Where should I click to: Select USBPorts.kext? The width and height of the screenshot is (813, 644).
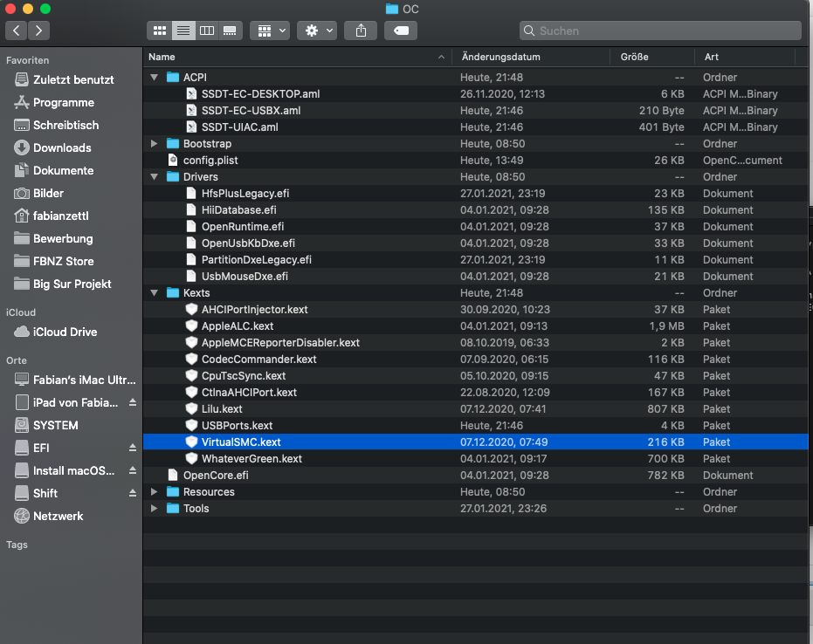click(475, 425)
